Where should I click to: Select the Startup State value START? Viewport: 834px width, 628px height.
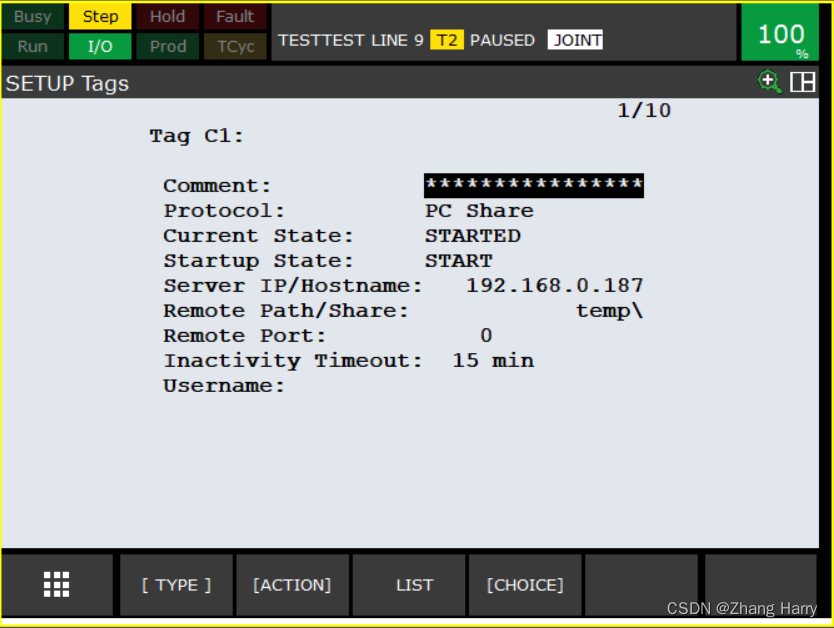(458, 261)
